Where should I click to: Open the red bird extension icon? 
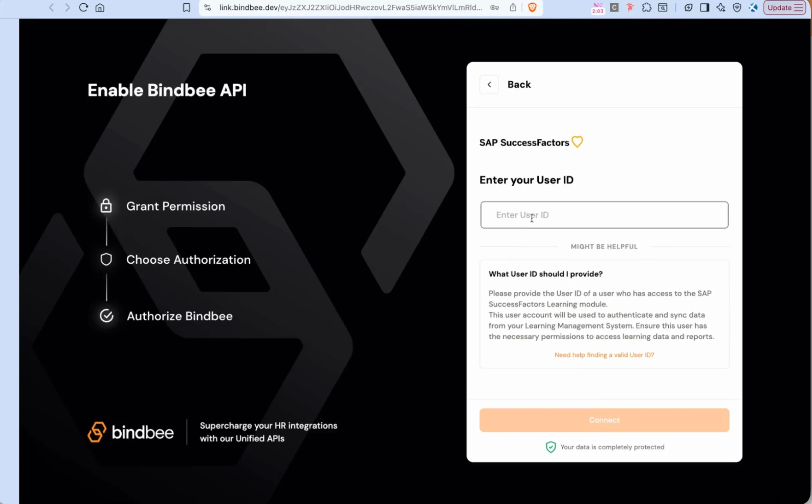630,7
